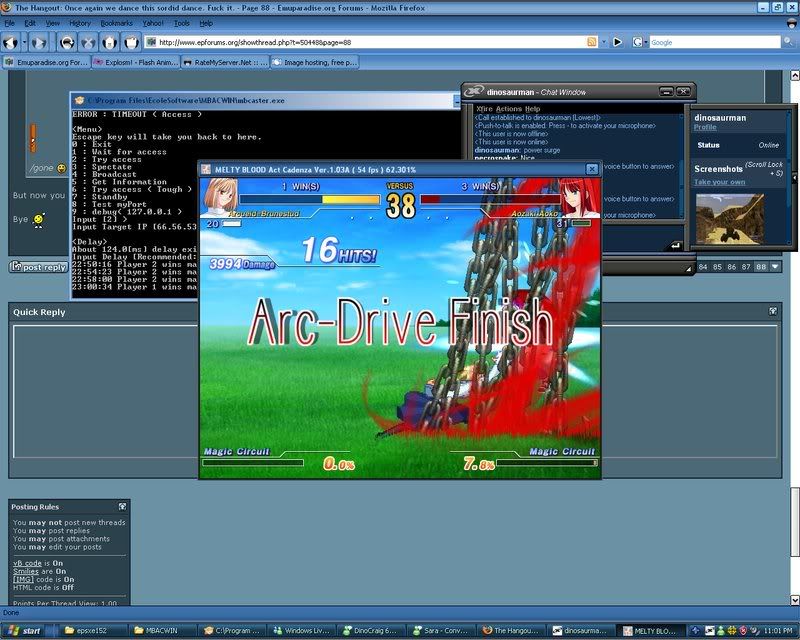Open the vB code link
Image resolution: width=800 pixels, height=640 pixels.
[x=28, y=563]
